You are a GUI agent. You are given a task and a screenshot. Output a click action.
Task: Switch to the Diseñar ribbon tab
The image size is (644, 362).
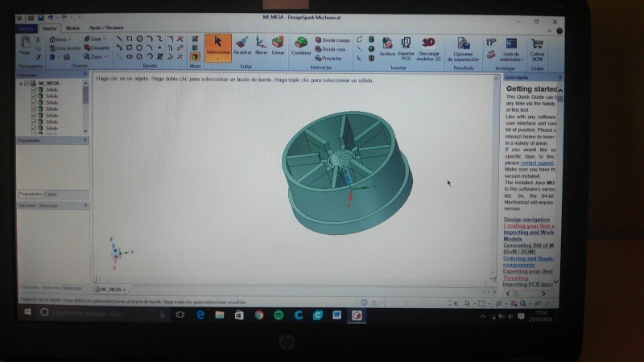[x=49, y=29]
